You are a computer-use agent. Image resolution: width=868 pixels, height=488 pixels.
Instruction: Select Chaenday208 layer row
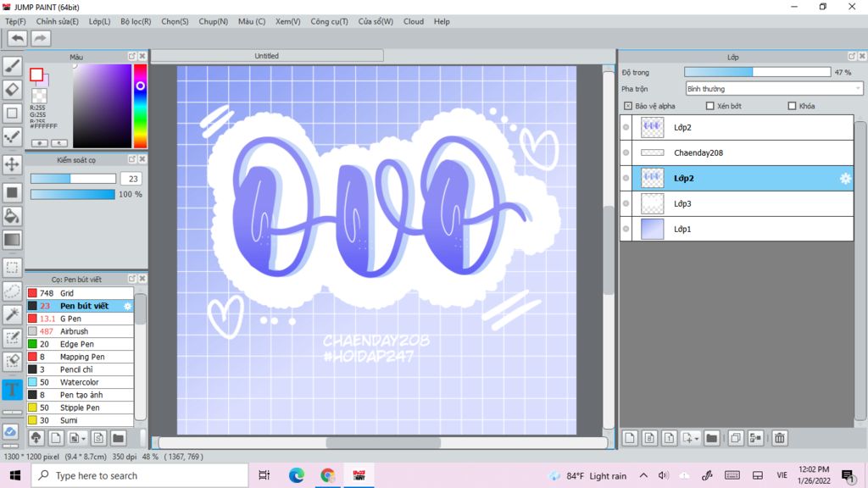[737, 152]
